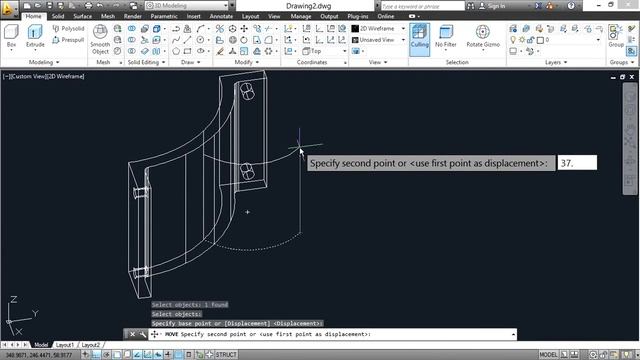Click the solid Union icon
The image size is (640, 360).
tap(131, 29)
